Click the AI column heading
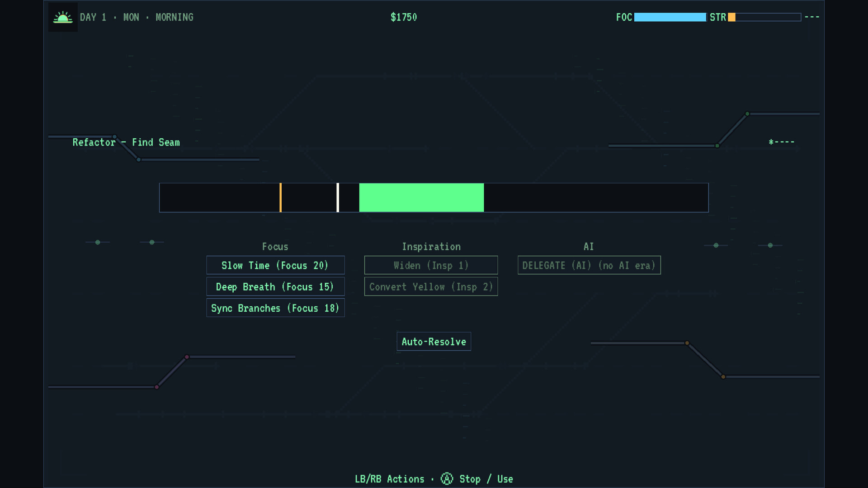The image size is (868, 488). coord(589,247)
